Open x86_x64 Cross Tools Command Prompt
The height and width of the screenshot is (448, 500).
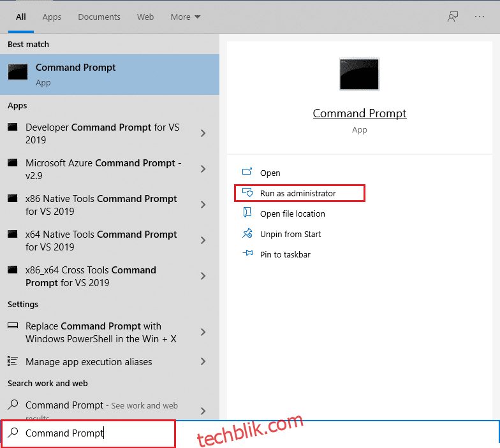(x=91, y=276)
